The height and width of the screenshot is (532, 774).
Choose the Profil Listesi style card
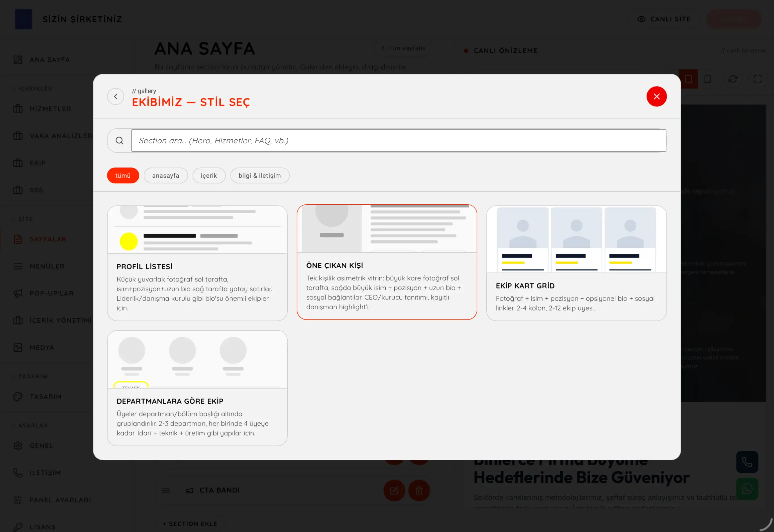[x=197, y=263]
